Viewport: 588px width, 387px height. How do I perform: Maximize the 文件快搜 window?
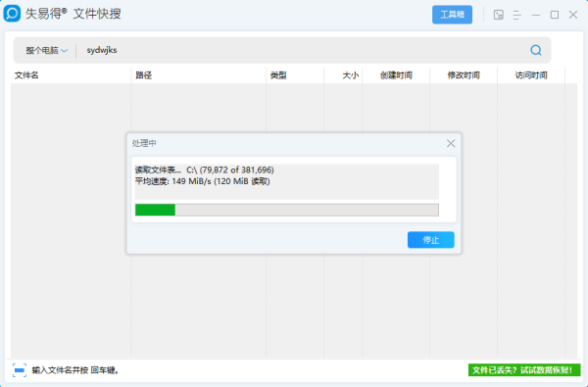[555, 15]
